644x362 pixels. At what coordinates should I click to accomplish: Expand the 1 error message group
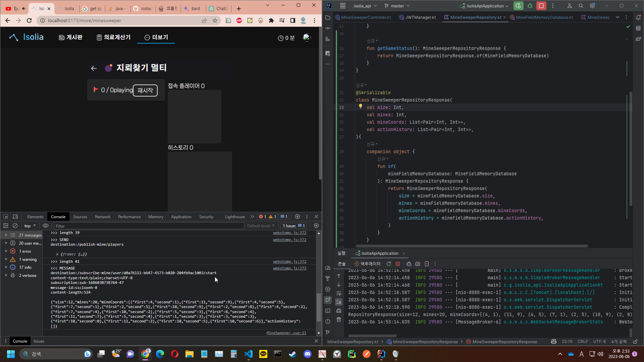coord(6,251)
